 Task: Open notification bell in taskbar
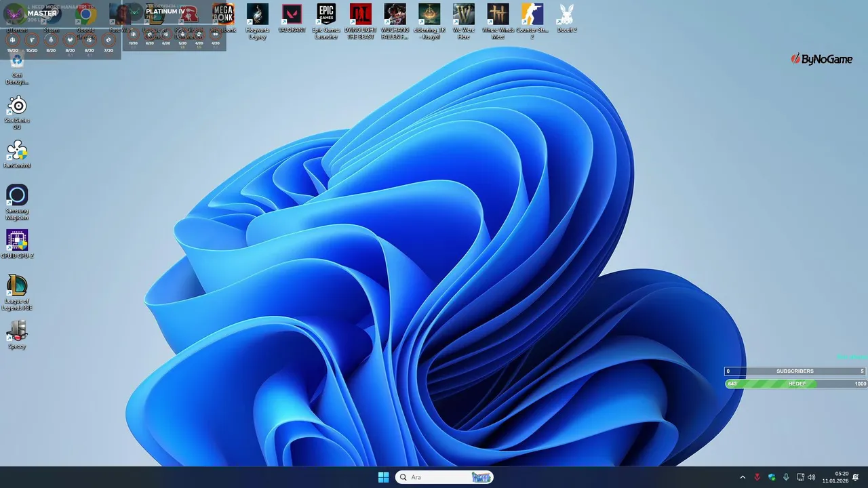[x=856, y=477]
